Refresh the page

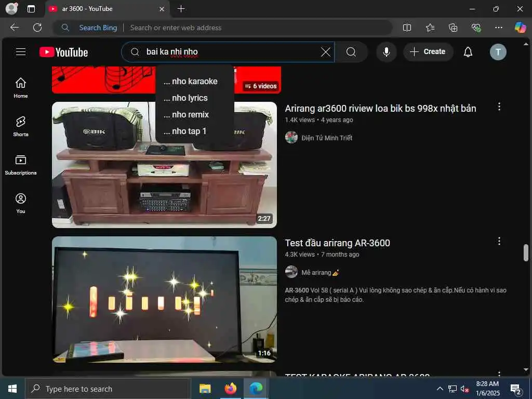(x=37, y=28)
